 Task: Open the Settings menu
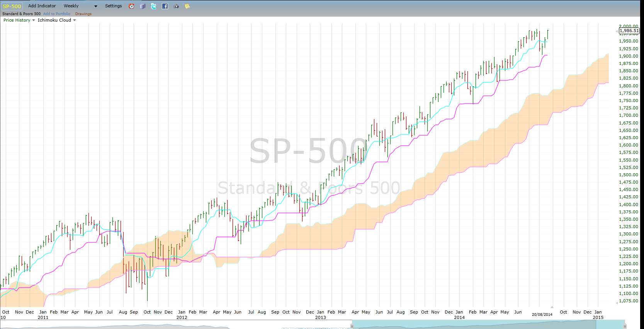pyautogui.click(x=113, y=6)
